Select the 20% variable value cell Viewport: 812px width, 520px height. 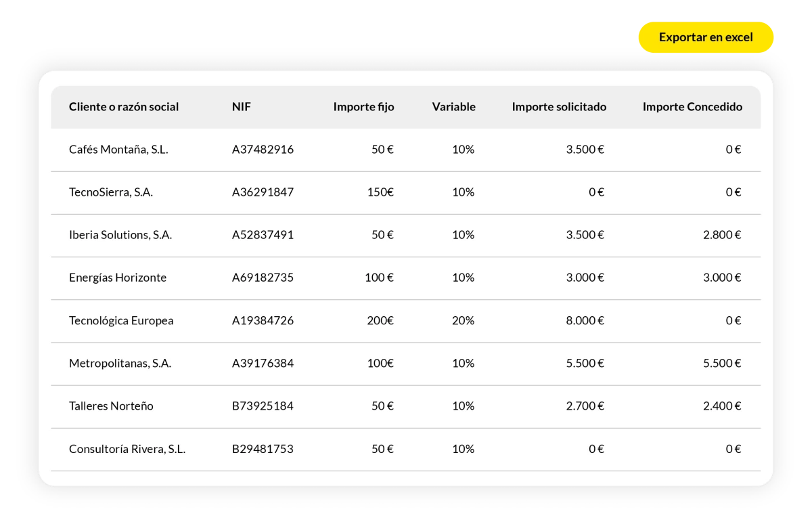click(x=463, y=320)
